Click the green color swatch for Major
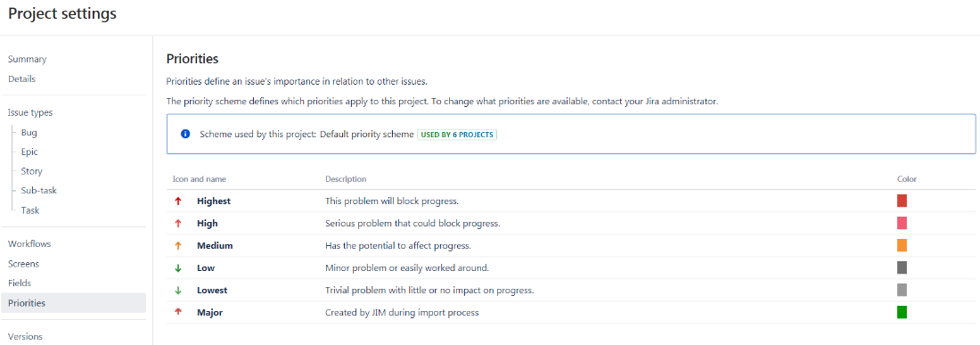980x345 pixels. [902, 312]
